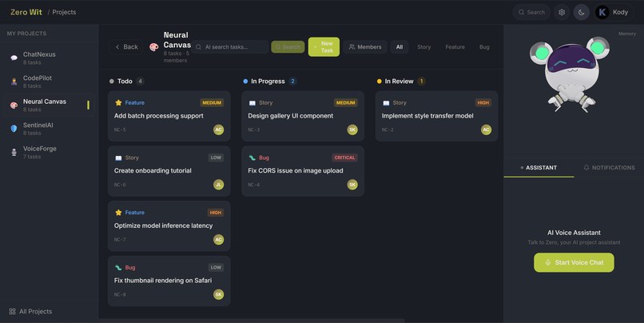The image size is (644, 323).
Task: Click LOW badge on onboarding tutorial card
Action: 216,158
